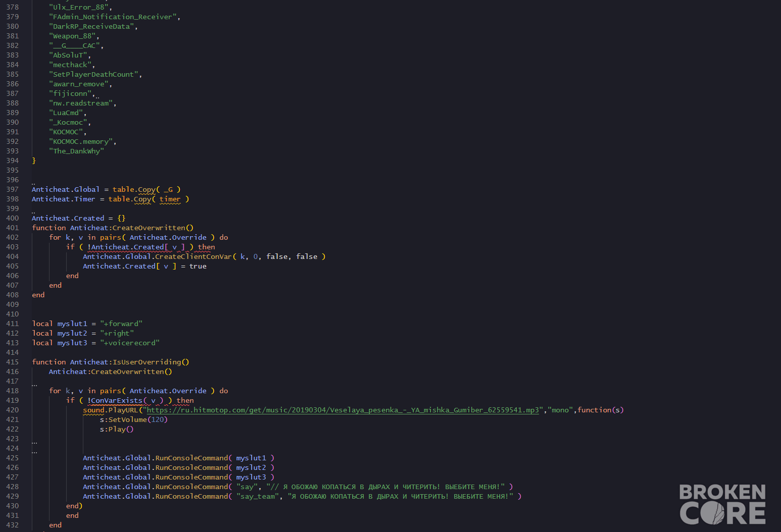The width and height of the screenshot is (781, 532).
Task: Click the sound.PlayURL call name
Action: [111, 410]
